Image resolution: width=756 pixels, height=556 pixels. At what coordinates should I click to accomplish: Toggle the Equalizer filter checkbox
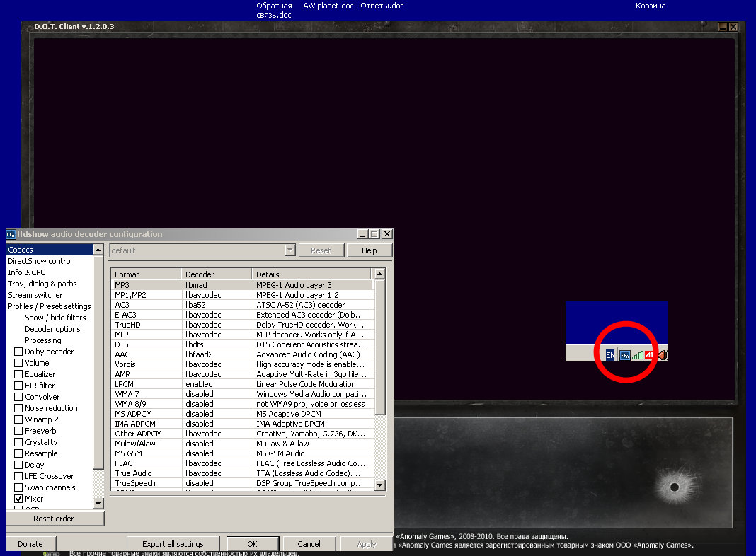pos(18,374)
